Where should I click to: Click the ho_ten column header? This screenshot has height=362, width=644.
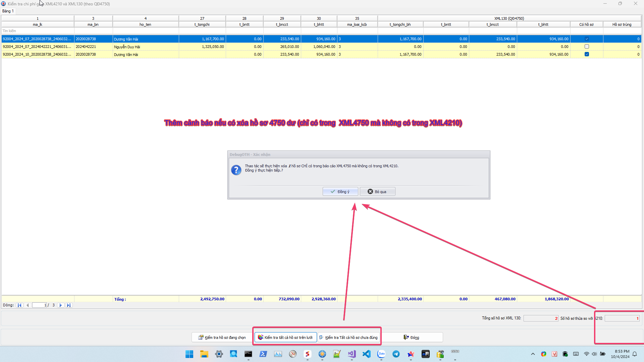coord(145,24)
